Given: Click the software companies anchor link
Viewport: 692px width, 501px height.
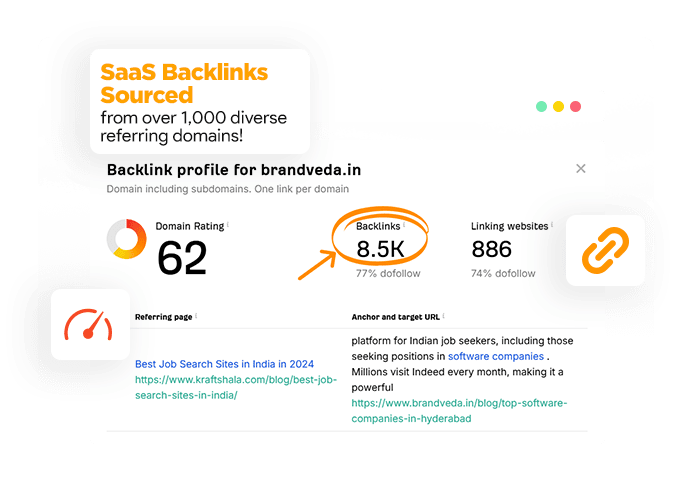Looking at the screenshot, I should (496, 356).
